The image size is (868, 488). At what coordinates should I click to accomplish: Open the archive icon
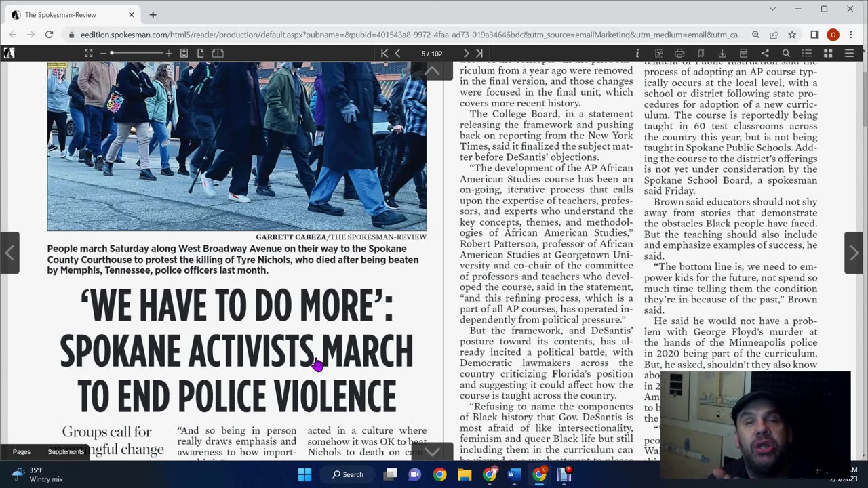pyautogui.click(x=744, y=53)
